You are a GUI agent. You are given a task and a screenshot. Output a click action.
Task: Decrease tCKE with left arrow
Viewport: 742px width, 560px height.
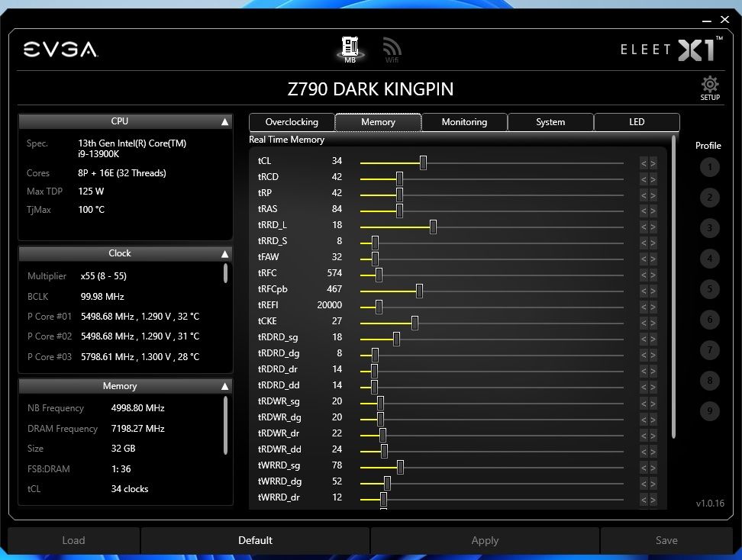point(644,324)
